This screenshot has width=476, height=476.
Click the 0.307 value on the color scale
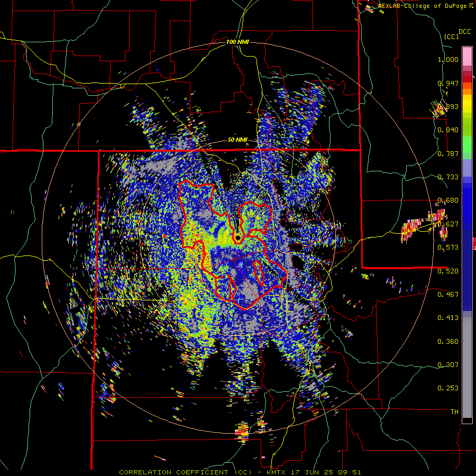tap(448, 364)
